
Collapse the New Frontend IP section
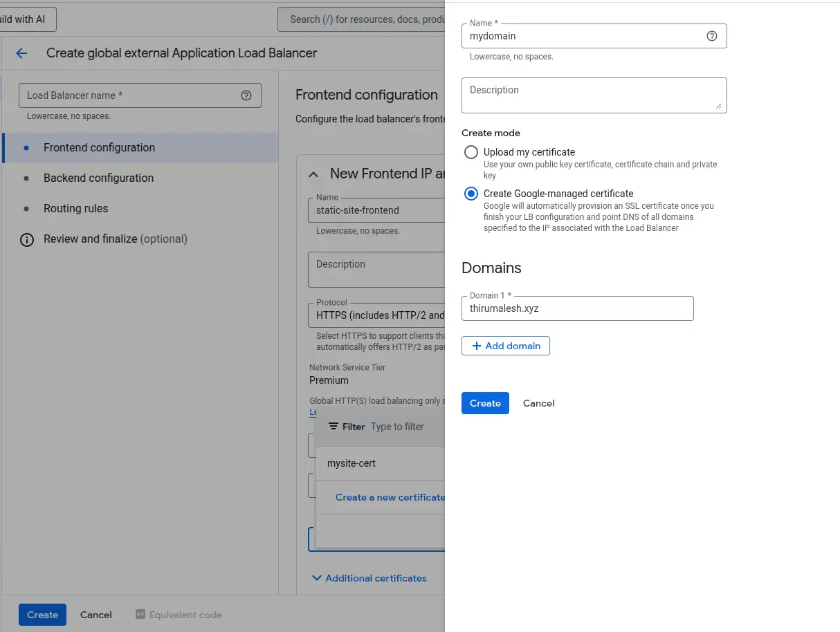(x=313, y=174)
